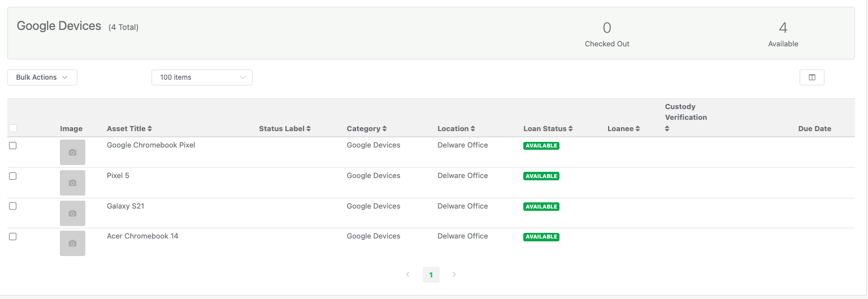Sort by the Loan Status column arrows
The image size is (868, 299).
coord(571,129)
